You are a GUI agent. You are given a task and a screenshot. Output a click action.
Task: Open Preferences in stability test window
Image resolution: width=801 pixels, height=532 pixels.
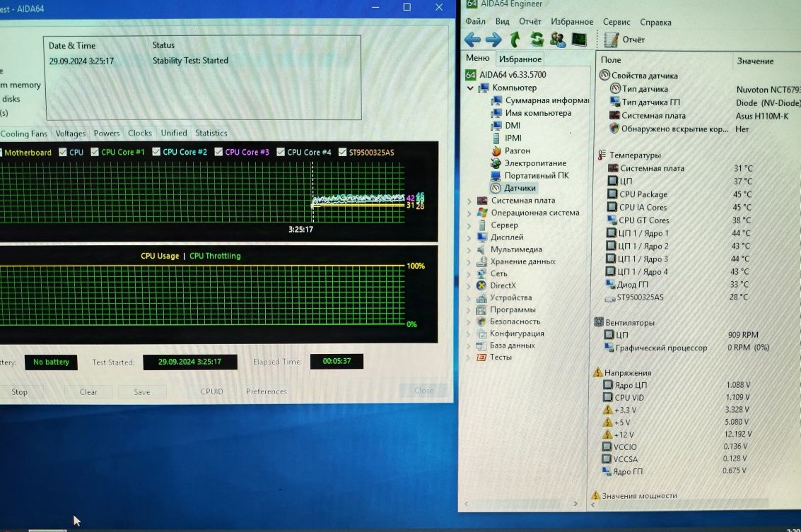click(266, 391)
